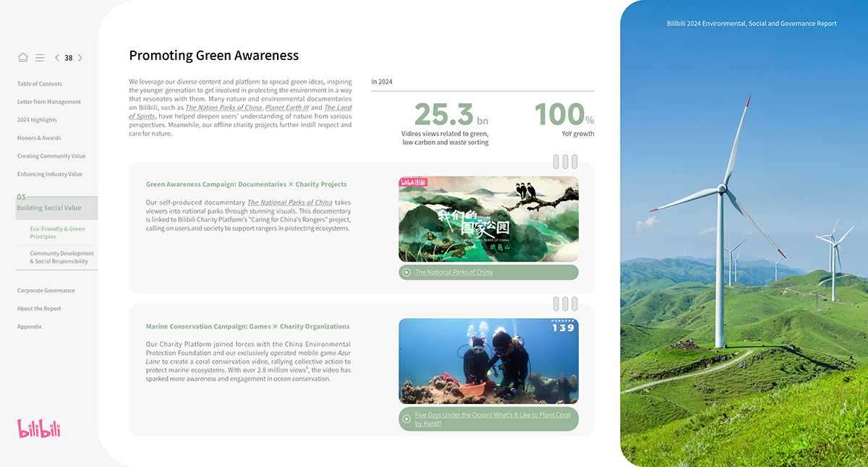Image resolution: width=868 pixels, height=467 pixels.
Task: Play Five Days Under the Ocean video button
Action: (488, 419)
